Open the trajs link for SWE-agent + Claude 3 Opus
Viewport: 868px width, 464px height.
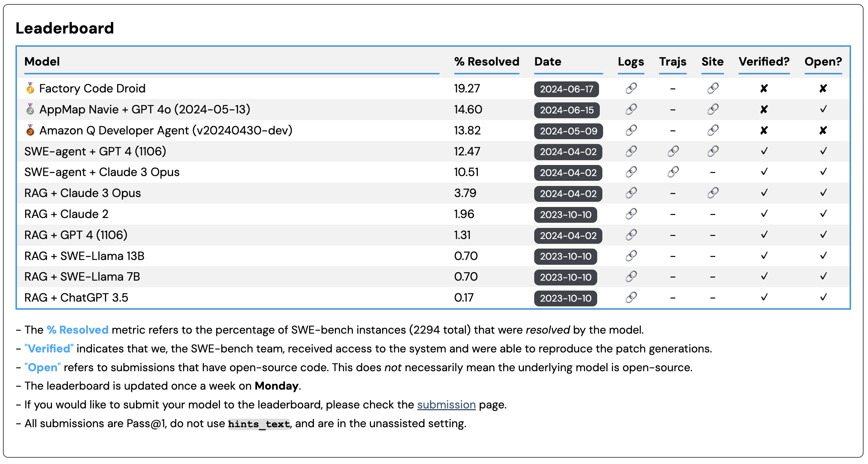(x=673, y=172)
